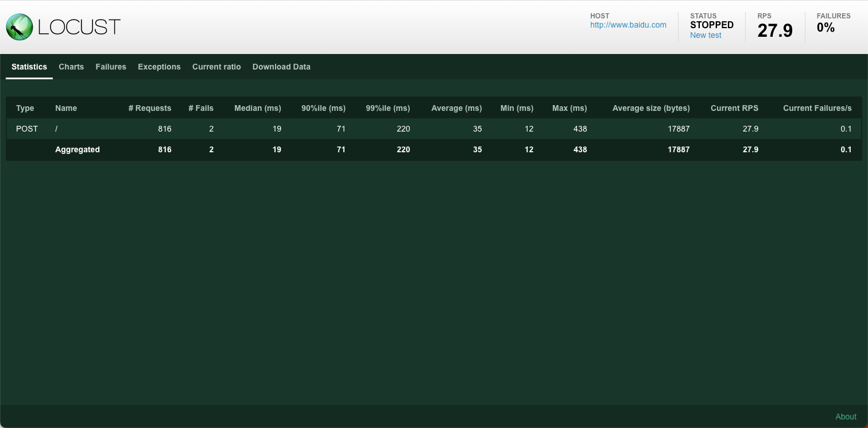Start a New test
Screen dimensions: 868x428
(706, 35)
